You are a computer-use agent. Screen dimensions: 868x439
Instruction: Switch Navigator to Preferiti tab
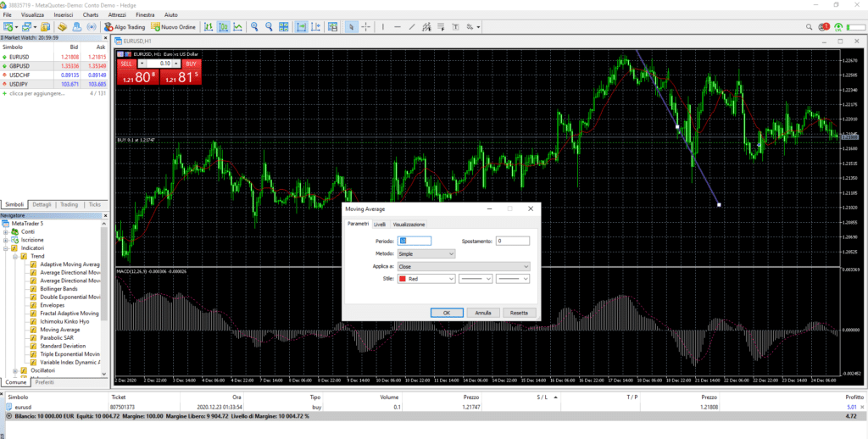[44, 382]
